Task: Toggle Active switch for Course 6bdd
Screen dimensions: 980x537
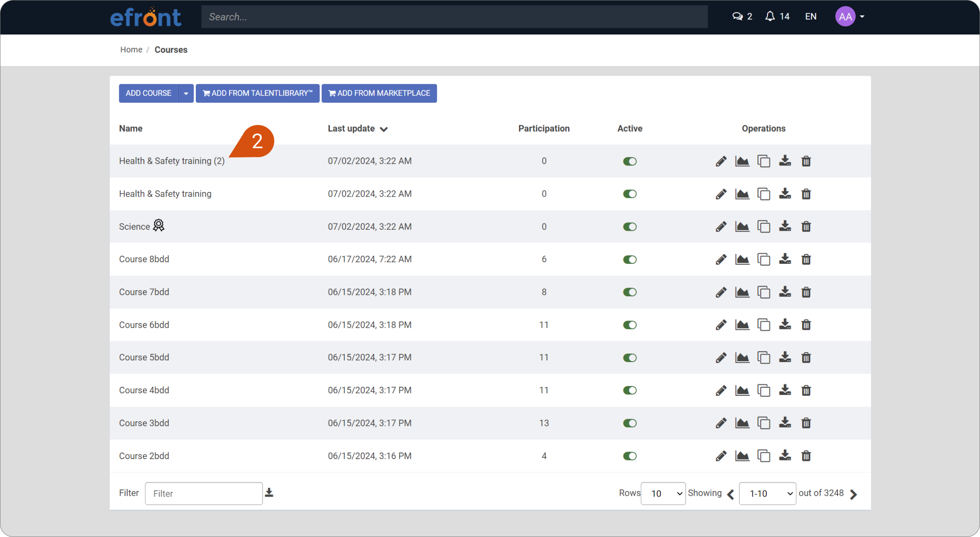Action: (x=630, y=325)
